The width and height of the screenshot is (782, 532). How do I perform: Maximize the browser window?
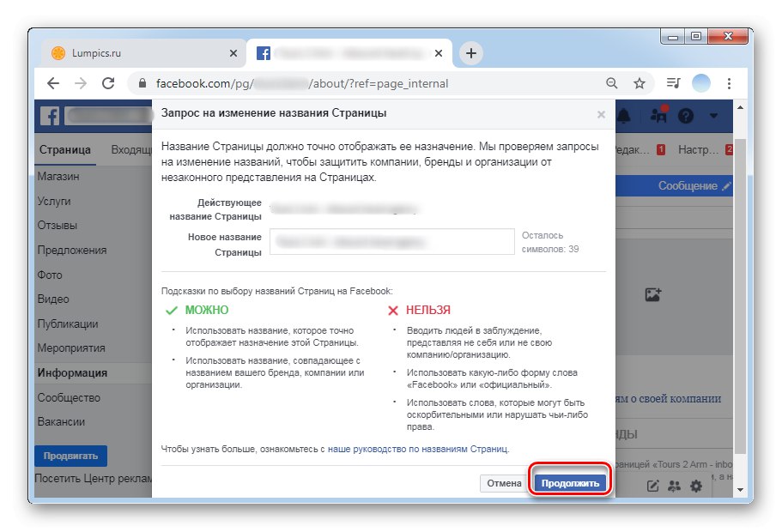(x=696, y=36)
